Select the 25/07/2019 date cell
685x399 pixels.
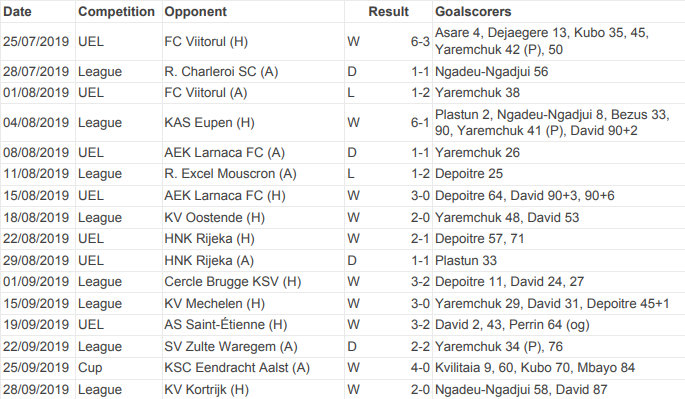(36, 42)
